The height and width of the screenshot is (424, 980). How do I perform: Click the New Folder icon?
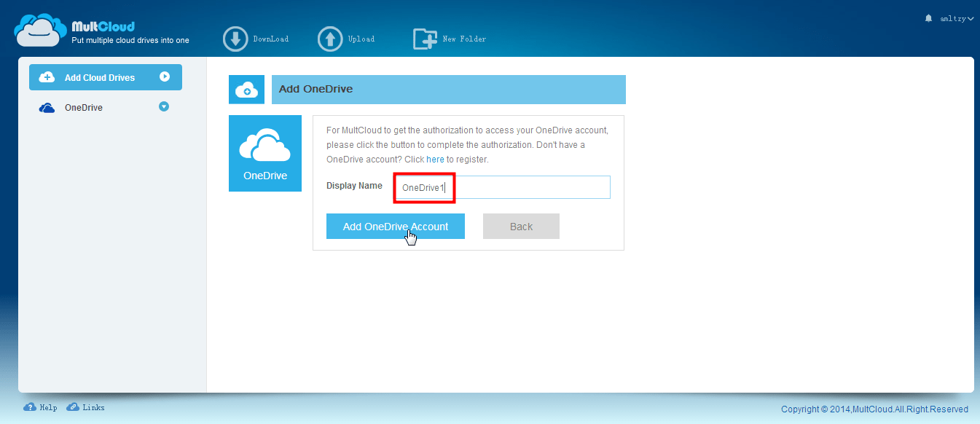pos(425,39)
